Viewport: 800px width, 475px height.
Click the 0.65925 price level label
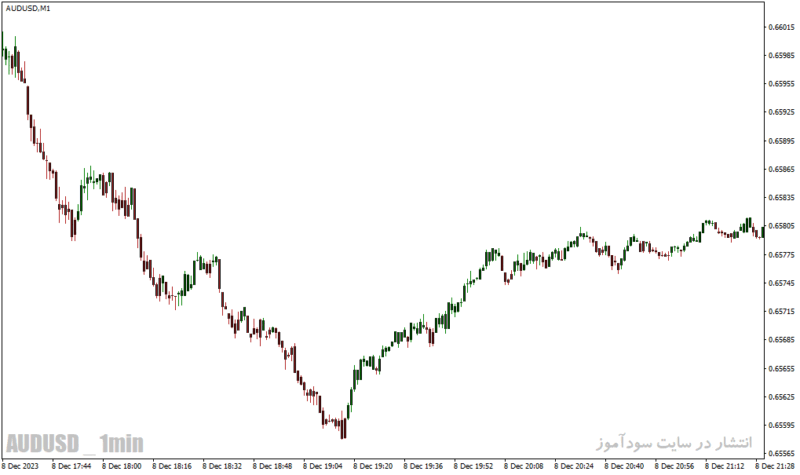pos(782,112)
